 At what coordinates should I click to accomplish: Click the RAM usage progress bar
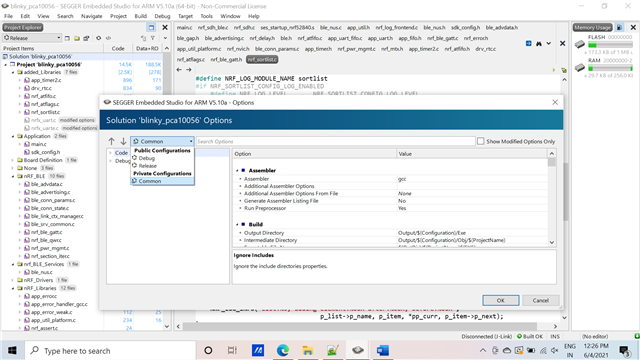[610, 69]
